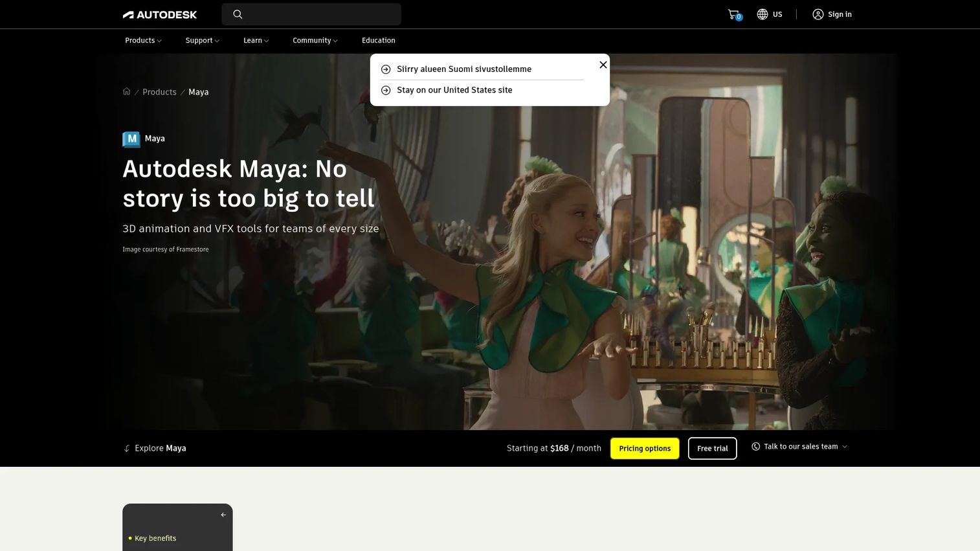This screenshot has height=551, width=980.
Task: Close the region selection popup
Action: [x=603, y=65]
